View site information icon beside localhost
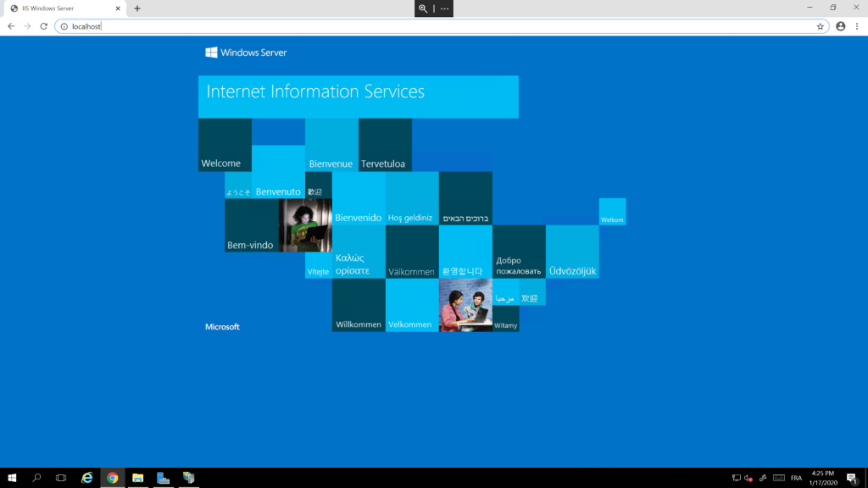The width and height of the screenshot is (868, 488). point(64,26)
